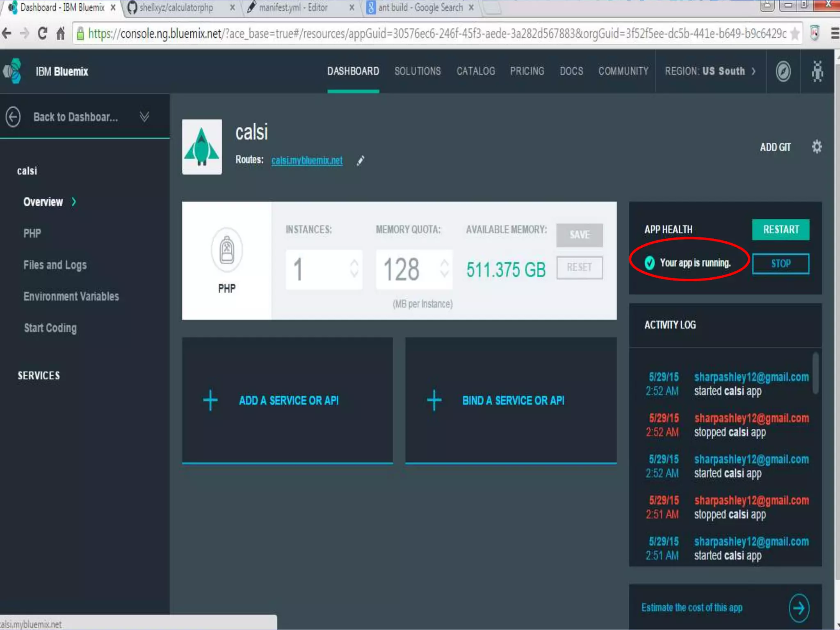Image resolution: width=840 pixels, height=630 pixels.
Task: Click the cost estimate arrow icon
Action: [799, 608]
